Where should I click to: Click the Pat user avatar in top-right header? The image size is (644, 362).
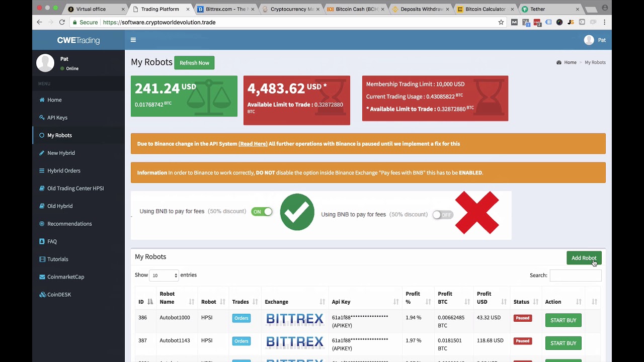pyautogui.click(x=589, y=40)
